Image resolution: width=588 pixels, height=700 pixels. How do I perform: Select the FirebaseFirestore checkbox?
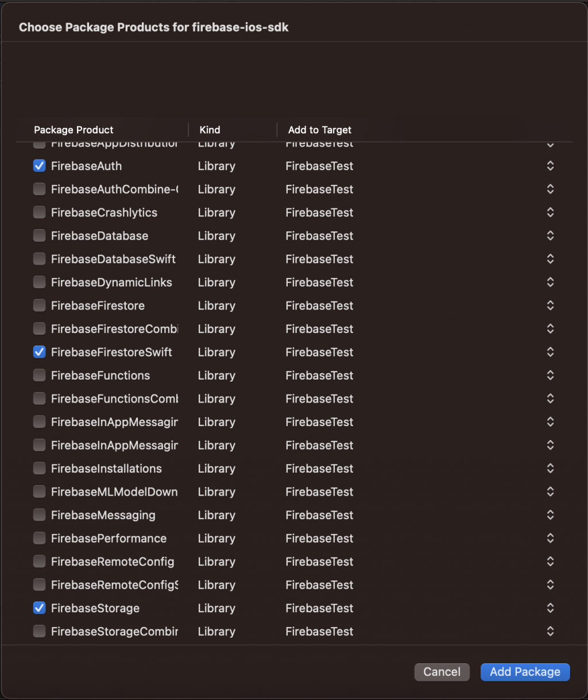(39, 305)
